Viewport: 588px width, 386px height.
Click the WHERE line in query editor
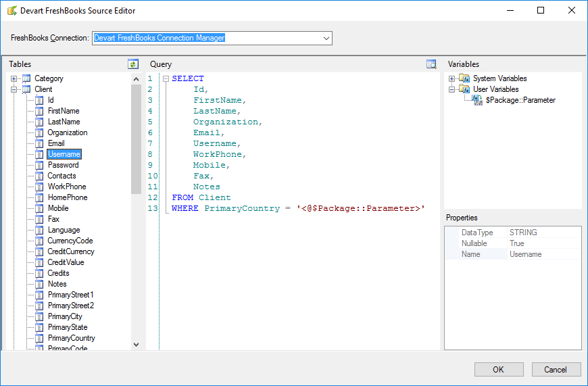[297, 208]
